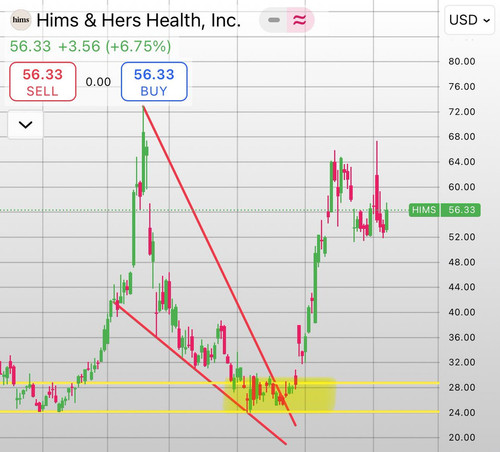
Task: Click the green HIMS price label tag
Action: (x=424, y=210)
